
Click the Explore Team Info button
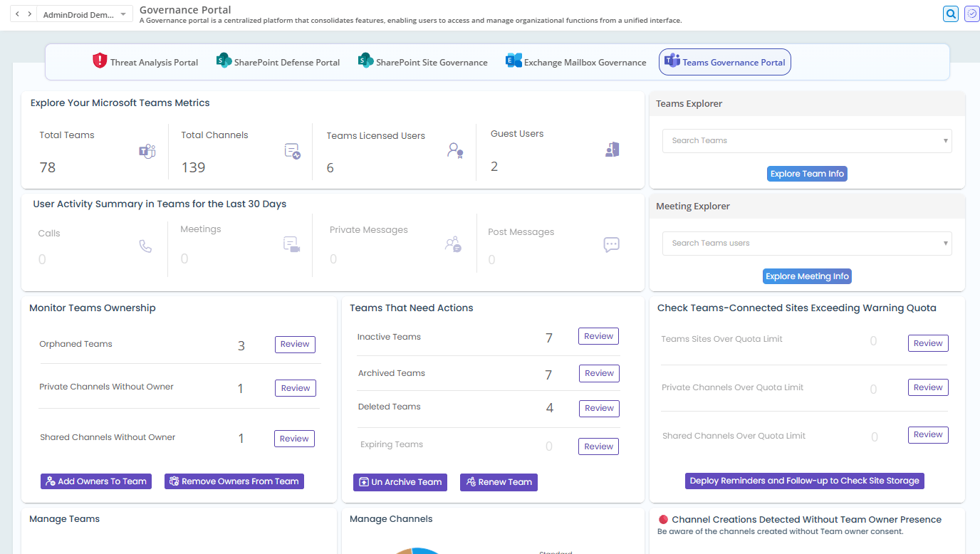[807, 174]
